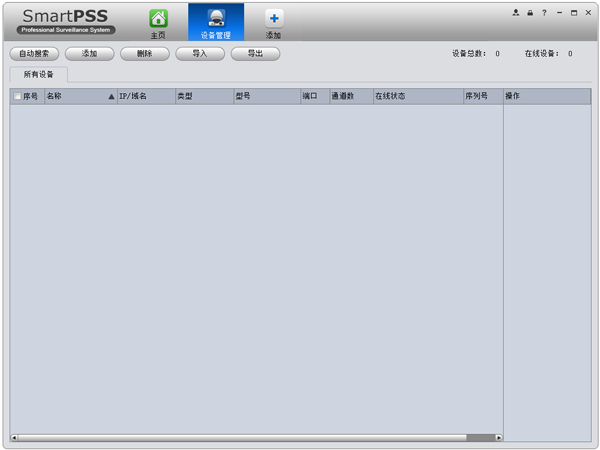Click the horizontal scrollbar left arrow
Image resolution: width=600 pixels, height=450 pixels.
[x=14, y=437]
